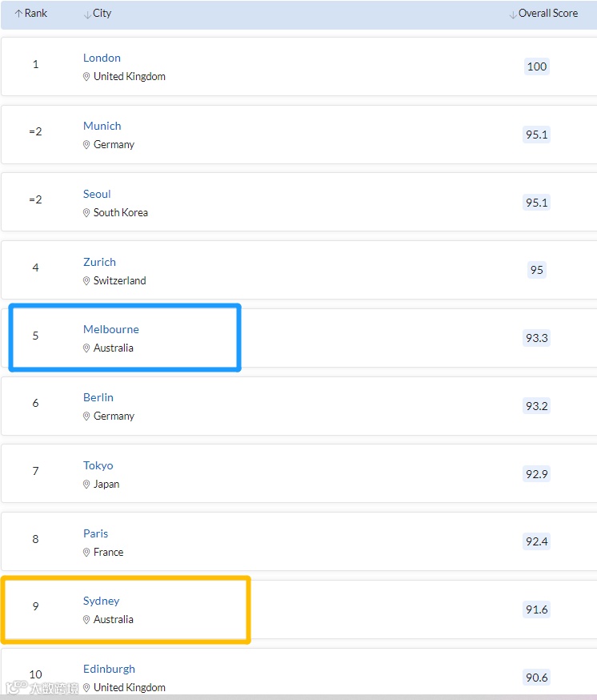Viewport: 597px width, 700px height.
Task: Open the Berlin city link
Action: [98, 397]
